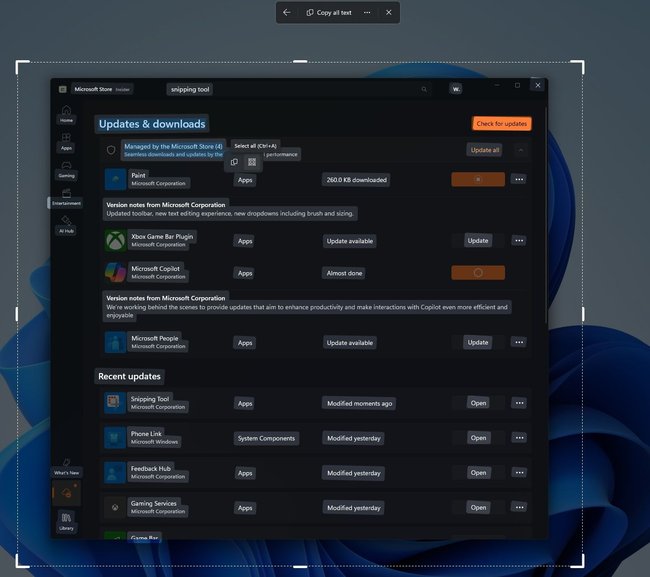
Task: Click the select-all grid icon in popup
Action: pos(252,162)
